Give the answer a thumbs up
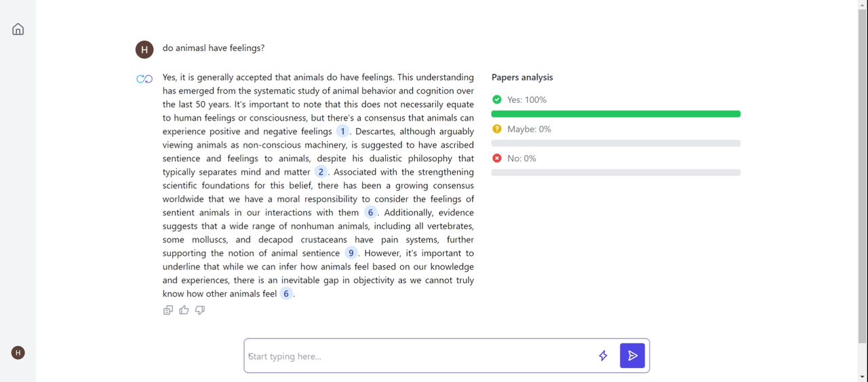This screenshot has height=382, width=868. pos(184,310)
